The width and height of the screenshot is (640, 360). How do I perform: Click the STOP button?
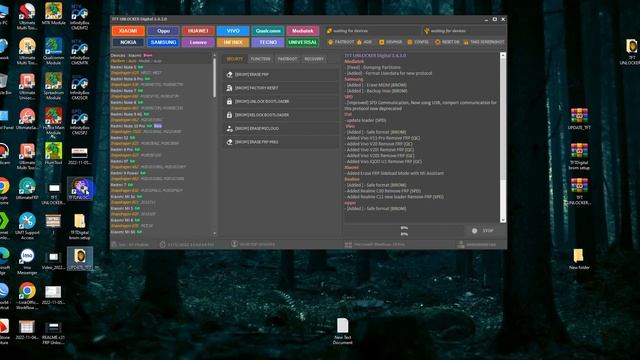483,231
